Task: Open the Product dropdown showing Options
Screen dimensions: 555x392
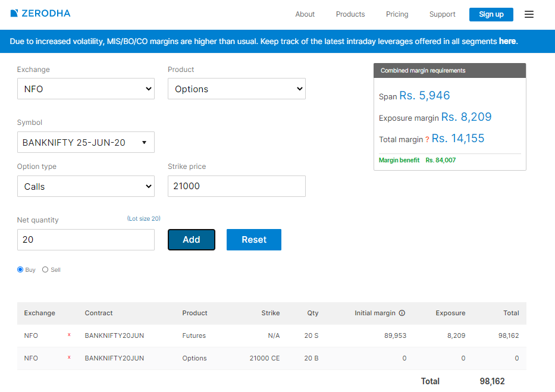Action: tap(236, 89)
